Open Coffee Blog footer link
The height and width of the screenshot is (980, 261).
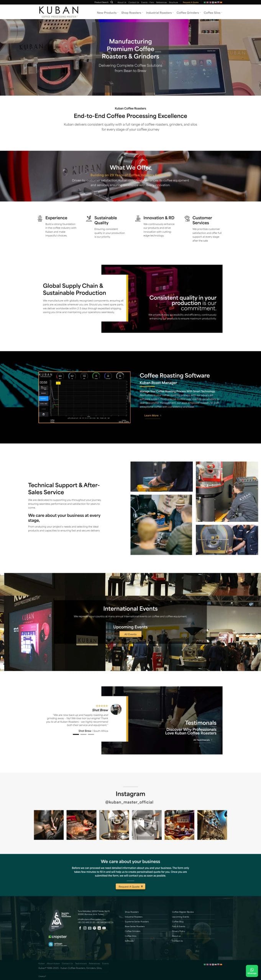[x=178, y=921]
